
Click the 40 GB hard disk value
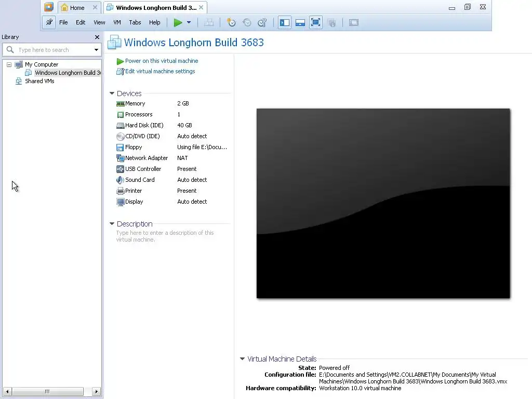tap(184, 125)
